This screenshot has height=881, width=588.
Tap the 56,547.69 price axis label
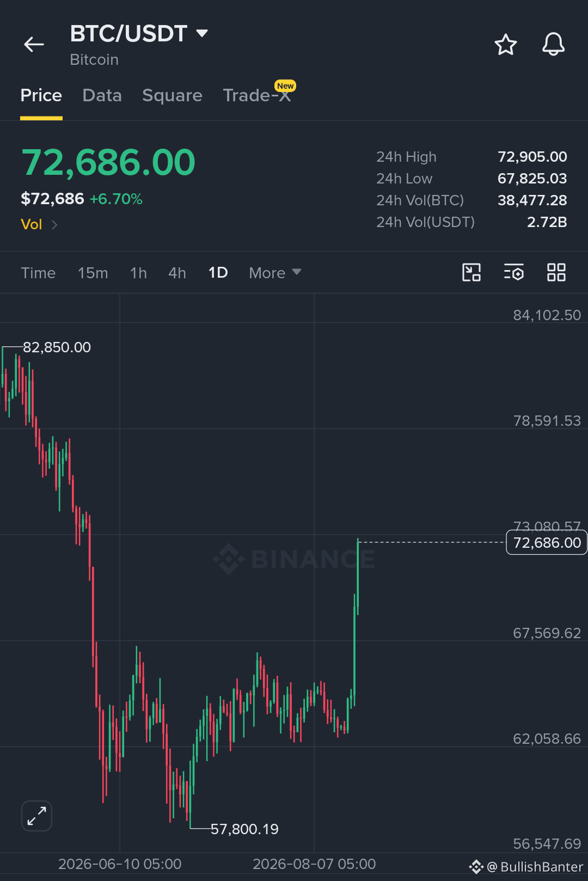(547, 844)
